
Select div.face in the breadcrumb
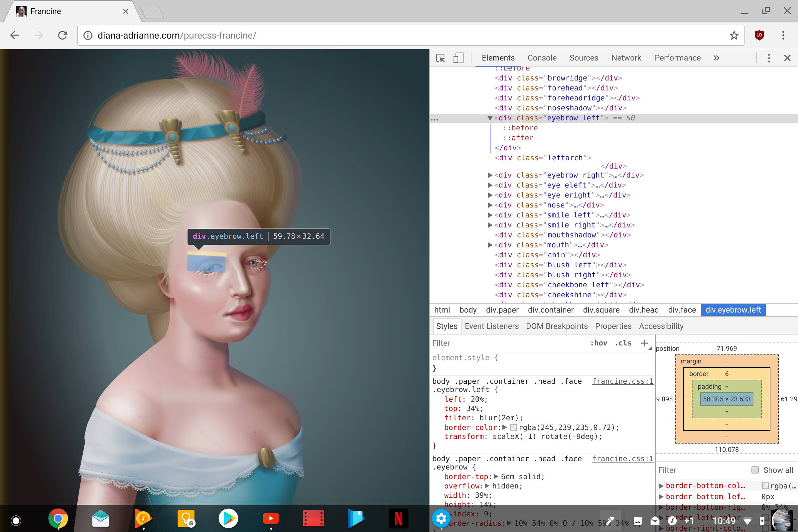(x=682, y=310)
